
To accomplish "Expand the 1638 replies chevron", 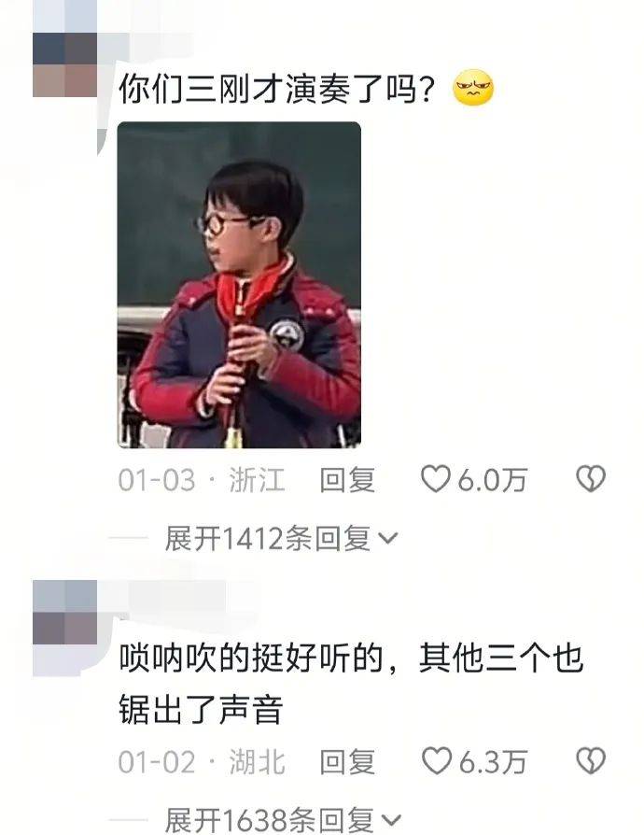I will pos(391,819).
